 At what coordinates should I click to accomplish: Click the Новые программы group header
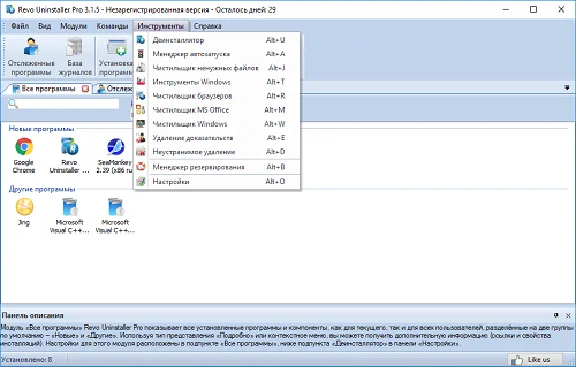click(x=42, y=129)
